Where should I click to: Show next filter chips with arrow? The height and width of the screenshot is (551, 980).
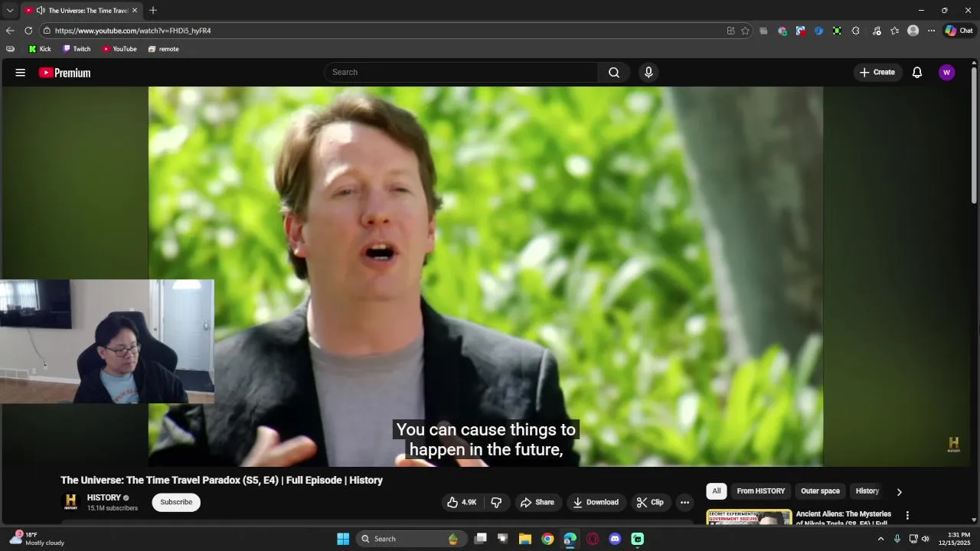point(899,491)
